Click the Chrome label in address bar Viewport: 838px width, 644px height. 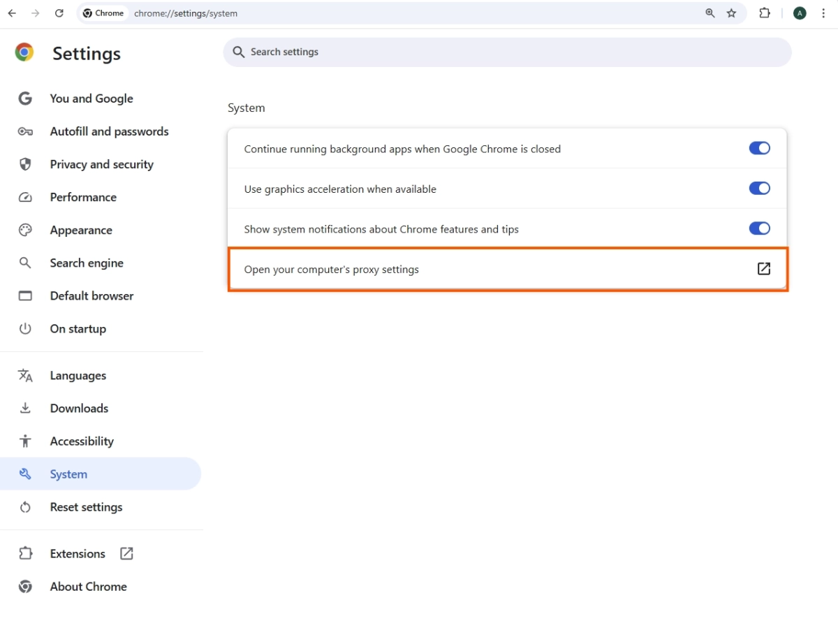tap(103, 13)
